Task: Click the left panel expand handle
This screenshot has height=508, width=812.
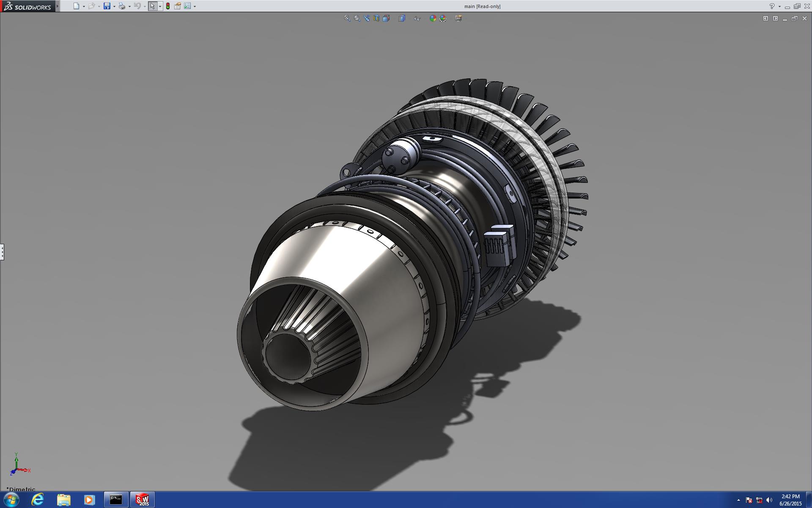Action: tap(2, 252)
